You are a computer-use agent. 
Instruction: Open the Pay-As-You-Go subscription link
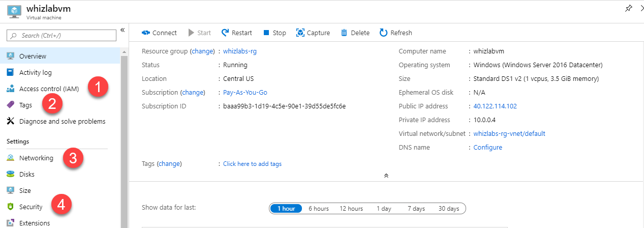coord(245,92)
